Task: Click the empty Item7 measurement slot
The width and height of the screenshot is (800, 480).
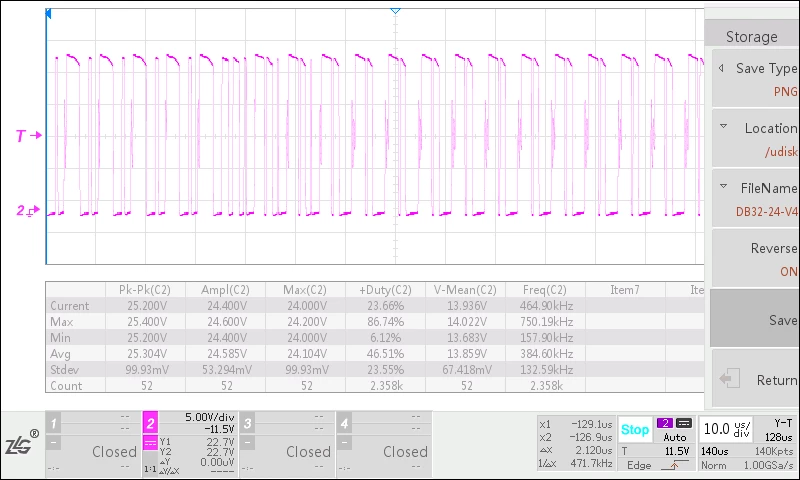Action: tap(624, 290)
